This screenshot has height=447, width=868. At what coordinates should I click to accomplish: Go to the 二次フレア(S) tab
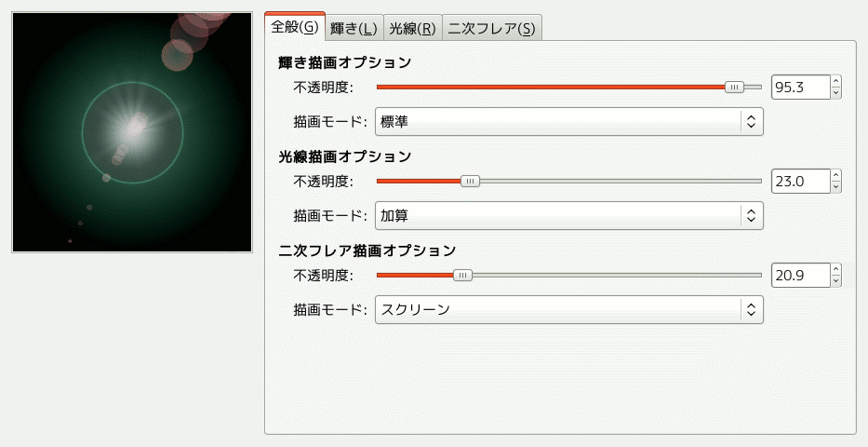pyautogui.click(x=491, y=29)
